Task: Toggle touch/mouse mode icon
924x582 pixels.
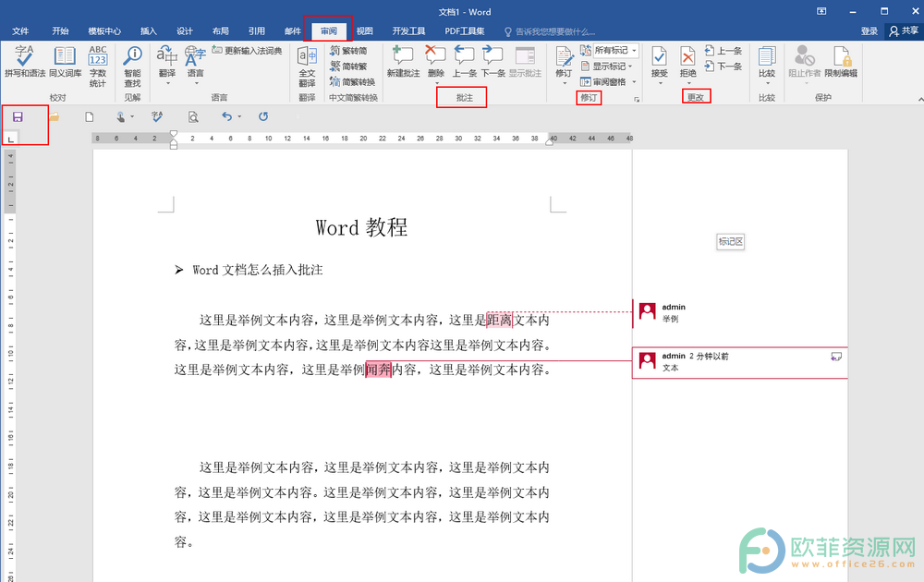Action: point(121,116)
